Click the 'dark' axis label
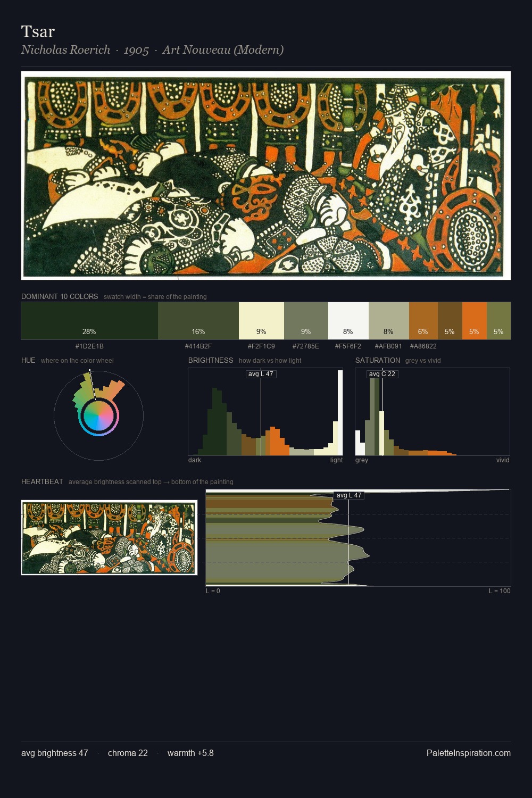Viewport: 532px width, 798px height. click(x=195, y=460)
